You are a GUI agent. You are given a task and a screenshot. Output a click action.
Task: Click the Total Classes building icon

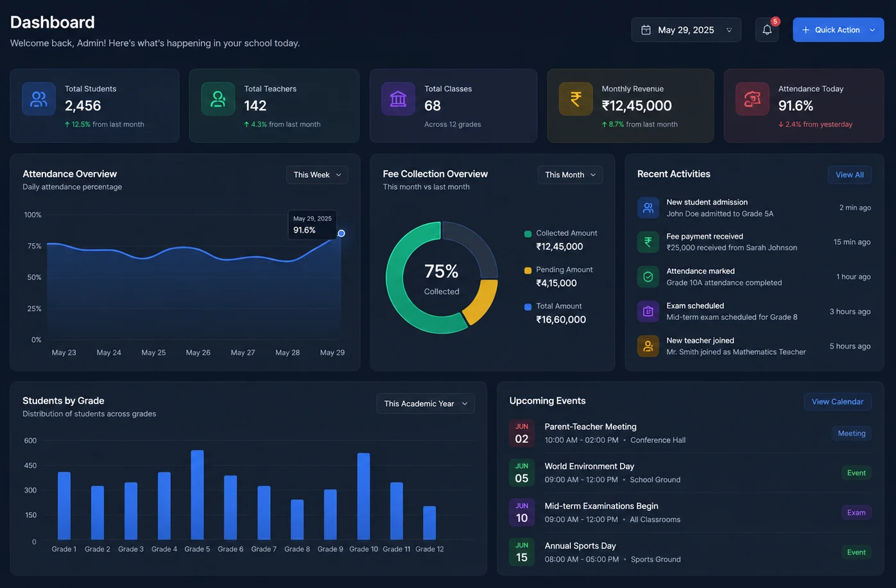pos(398,99)
